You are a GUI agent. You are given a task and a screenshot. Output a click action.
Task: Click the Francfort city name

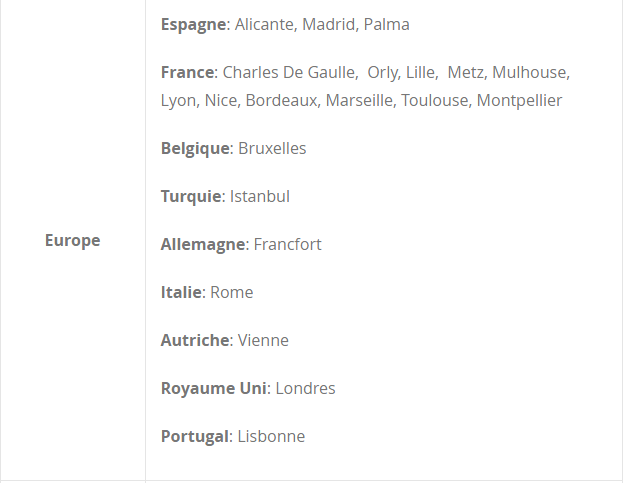(x=287, y=244)
